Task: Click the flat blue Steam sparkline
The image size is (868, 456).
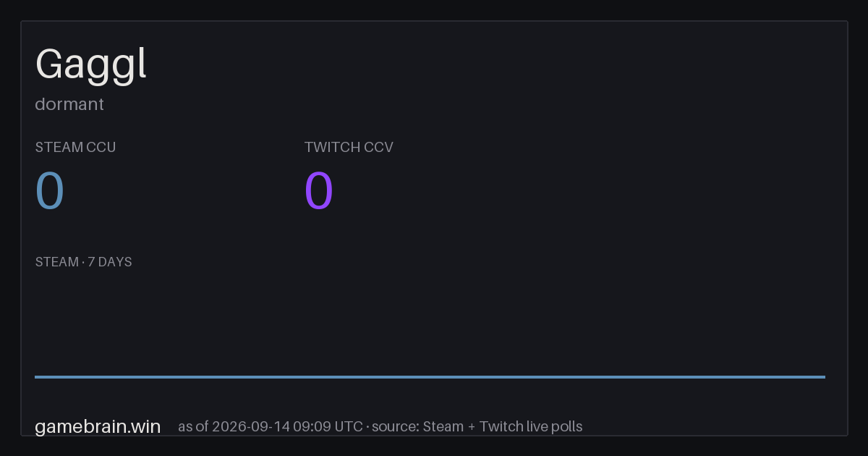Action: (x=430, y=376)
